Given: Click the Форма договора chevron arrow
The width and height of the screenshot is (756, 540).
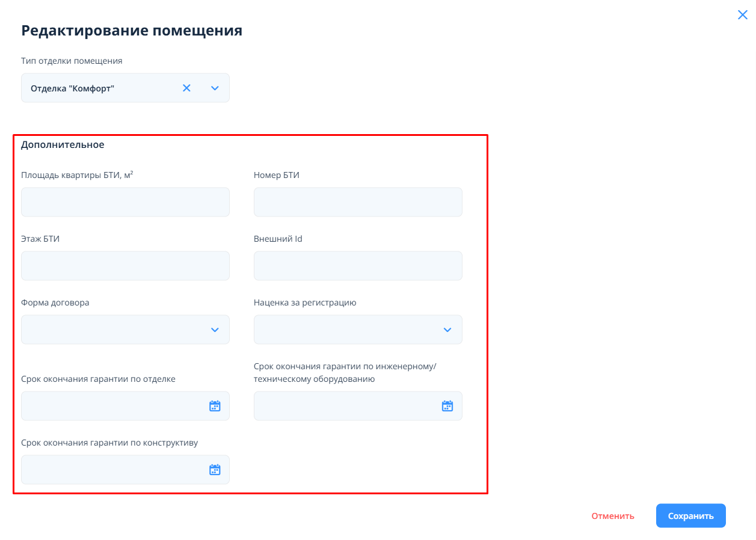Looking at the screenshot, I should (x=215, y=330).
